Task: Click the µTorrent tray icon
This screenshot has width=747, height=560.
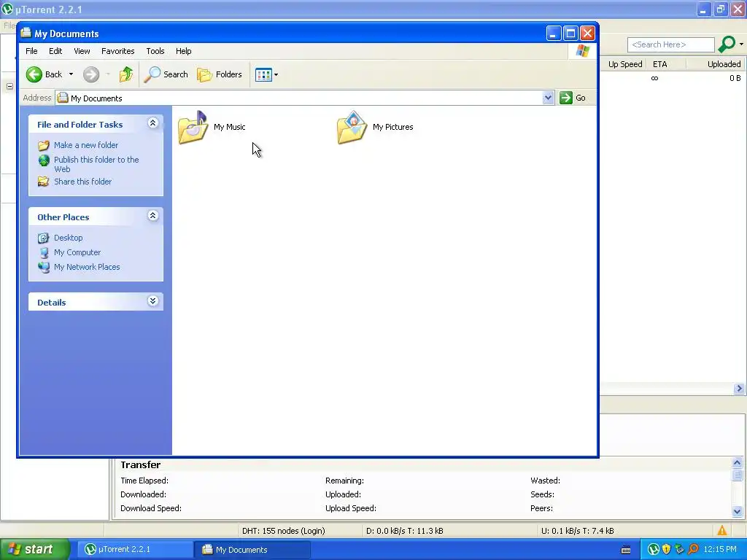Action: [x=654, y=550]
